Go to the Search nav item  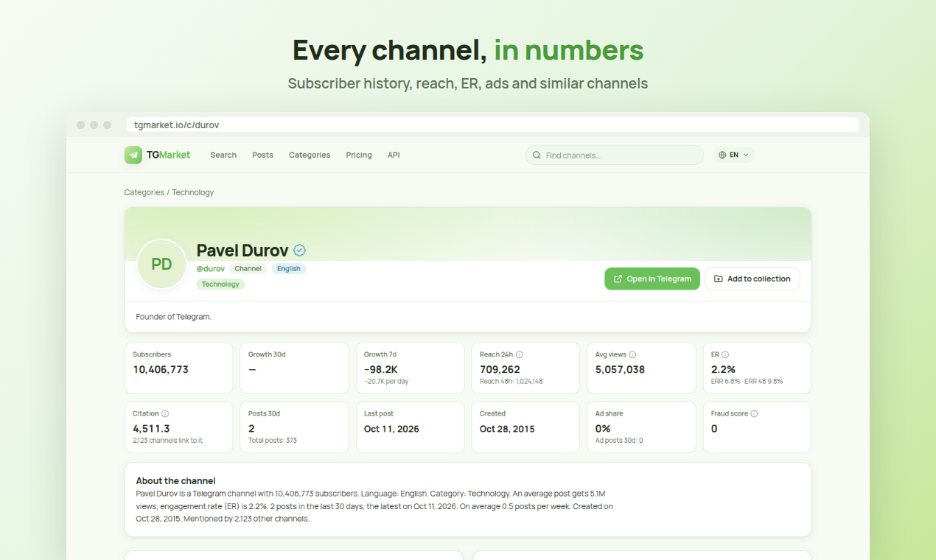[223, 155]
